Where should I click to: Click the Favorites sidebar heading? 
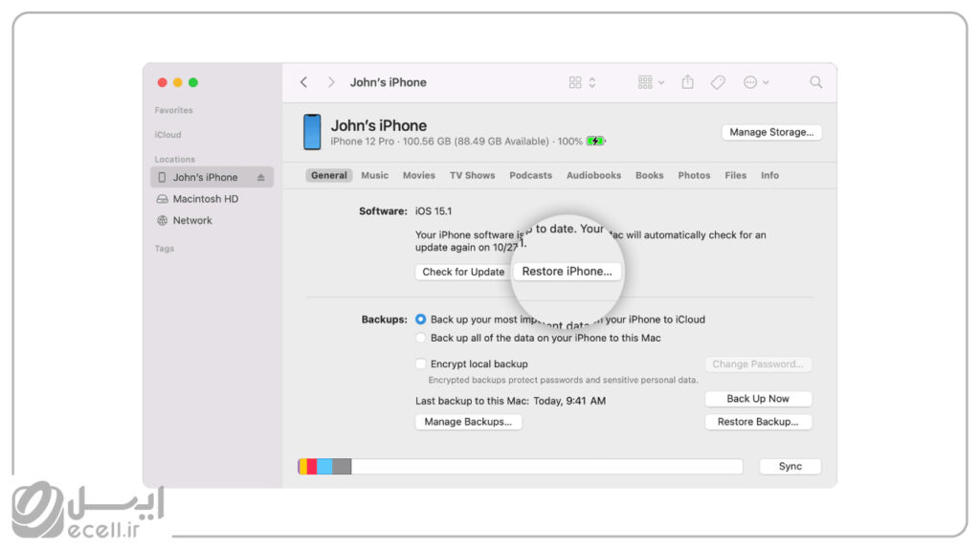[174, 110]
